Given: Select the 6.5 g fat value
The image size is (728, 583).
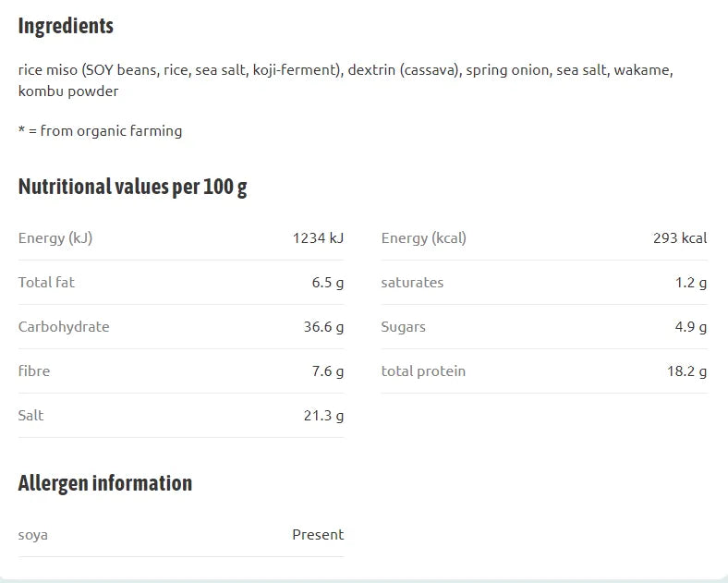Looking at the screenshot, I should (328, 282).
